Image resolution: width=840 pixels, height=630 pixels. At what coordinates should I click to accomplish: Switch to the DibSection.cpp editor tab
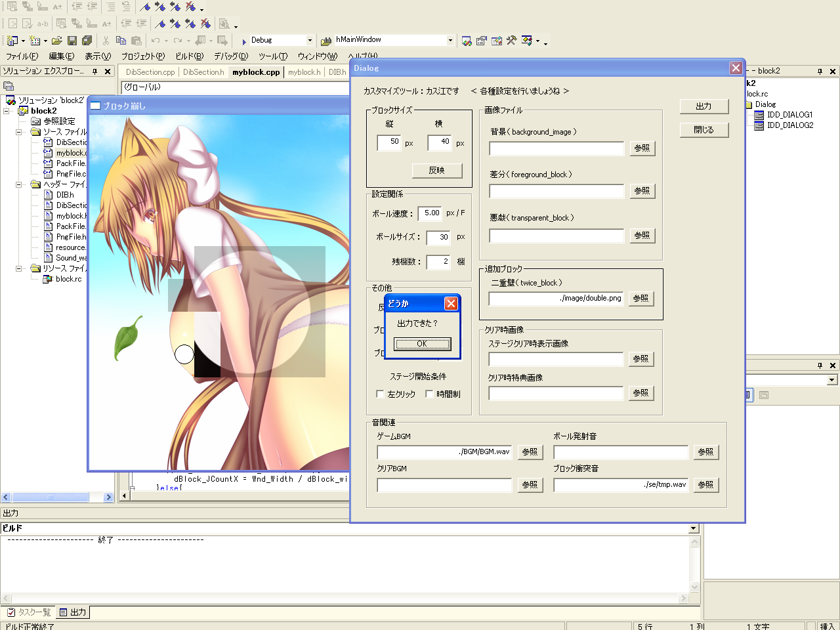pyautogui.click(x=150, y=72)
